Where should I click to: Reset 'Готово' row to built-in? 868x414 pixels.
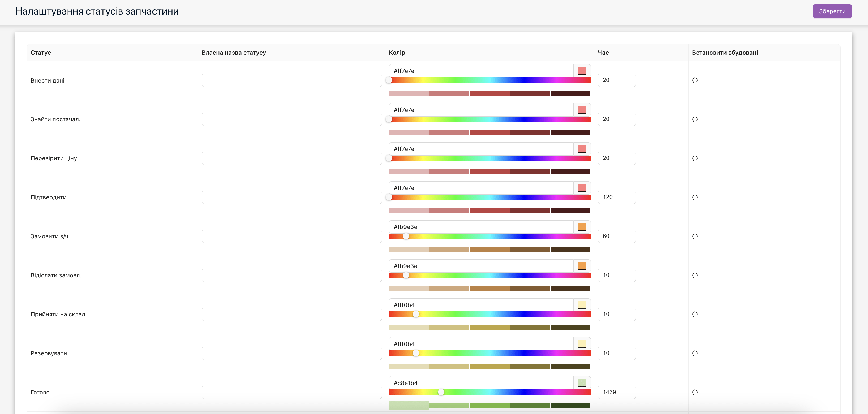(x=694, y=392)
